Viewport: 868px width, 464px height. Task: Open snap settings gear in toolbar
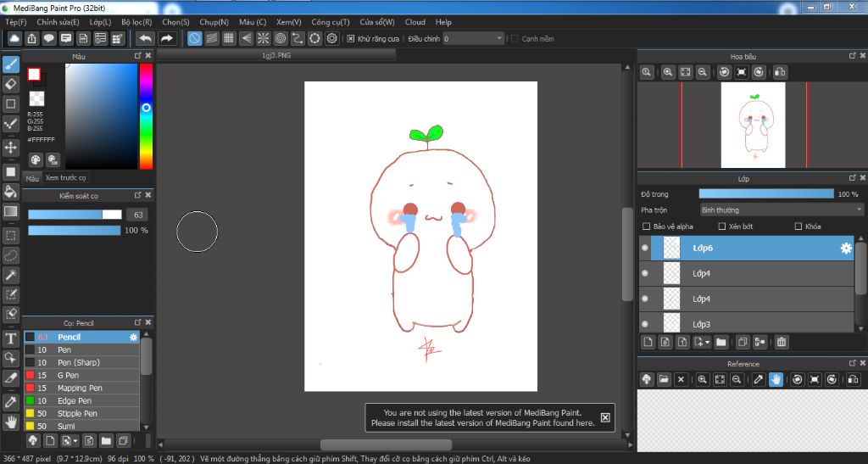click(x=331, y=38)
